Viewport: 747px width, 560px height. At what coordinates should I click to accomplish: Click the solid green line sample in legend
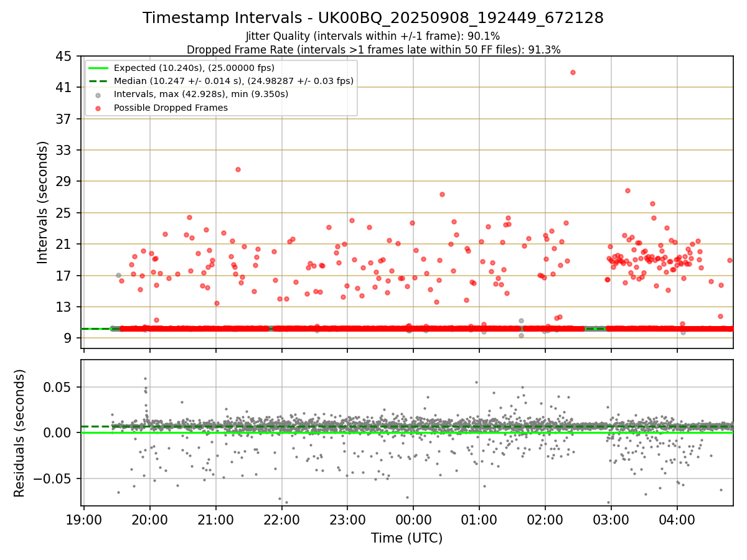point(98,68)
